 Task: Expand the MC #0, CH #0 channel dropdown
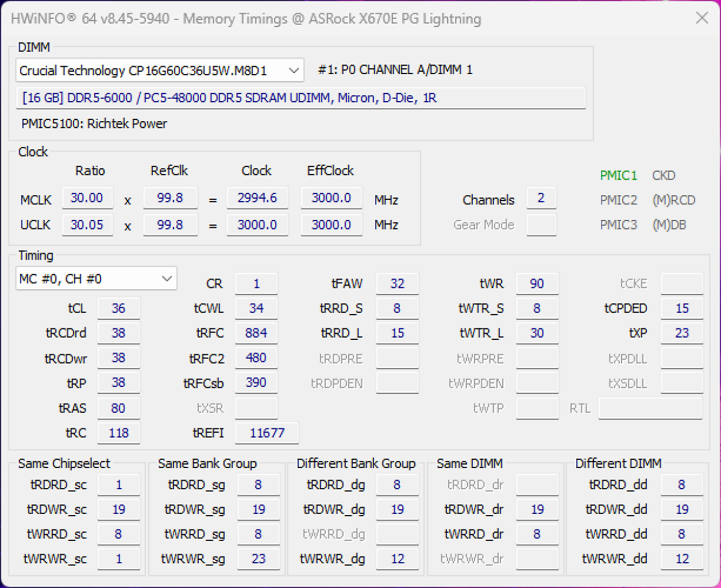click(96, 279)
